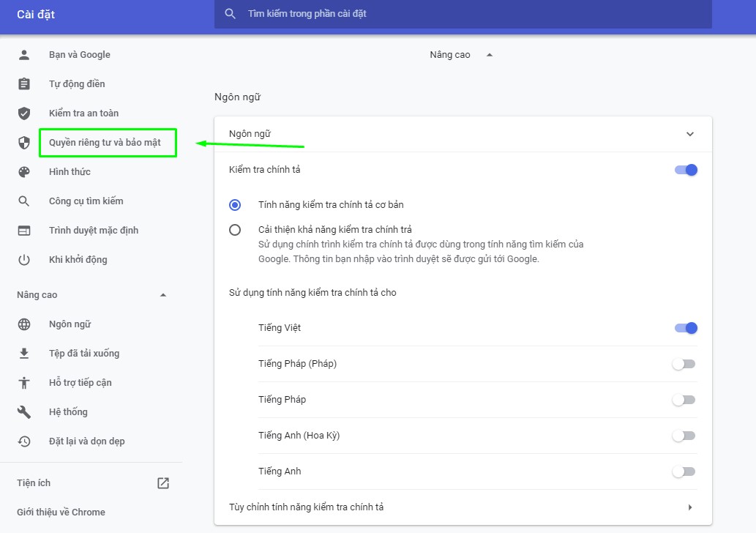
Task: Collapse Nâng cao arrow at top of page
Action: point(490,55)
